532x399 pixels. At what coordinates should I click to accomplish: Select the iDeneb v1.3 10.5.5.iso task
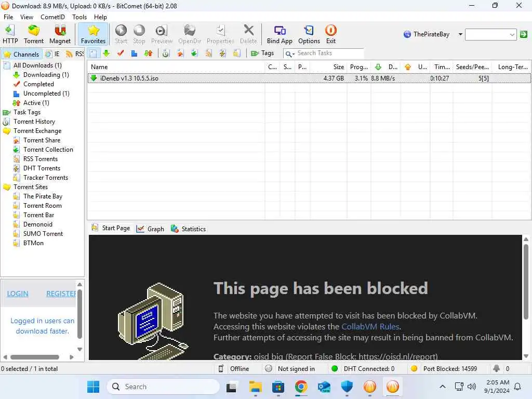[x=309, y=78]
